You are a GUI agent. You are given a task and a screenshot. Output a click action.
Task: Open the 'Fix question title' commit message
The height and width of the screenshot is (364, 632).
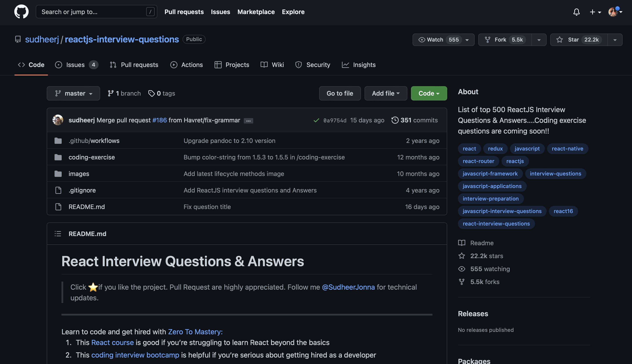[x=207, y=207]
